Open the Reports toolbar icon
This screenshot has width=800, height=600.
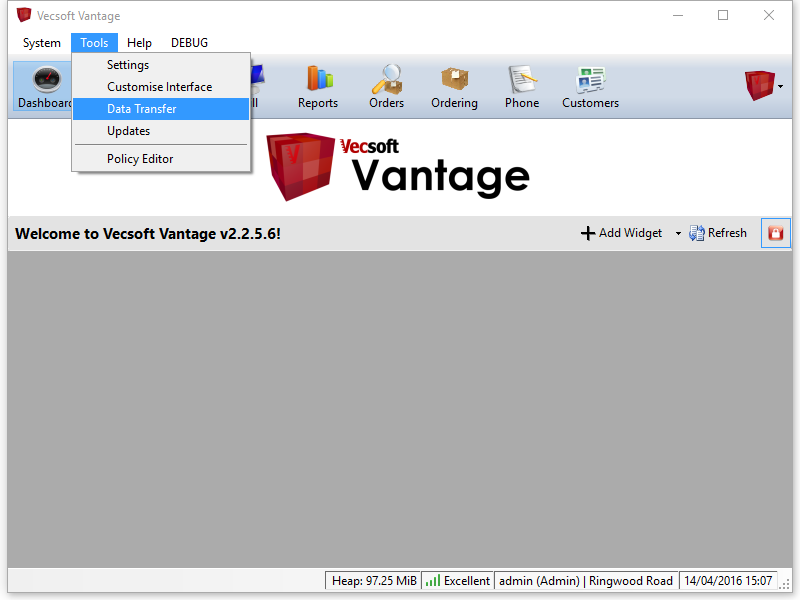[318, 86]
